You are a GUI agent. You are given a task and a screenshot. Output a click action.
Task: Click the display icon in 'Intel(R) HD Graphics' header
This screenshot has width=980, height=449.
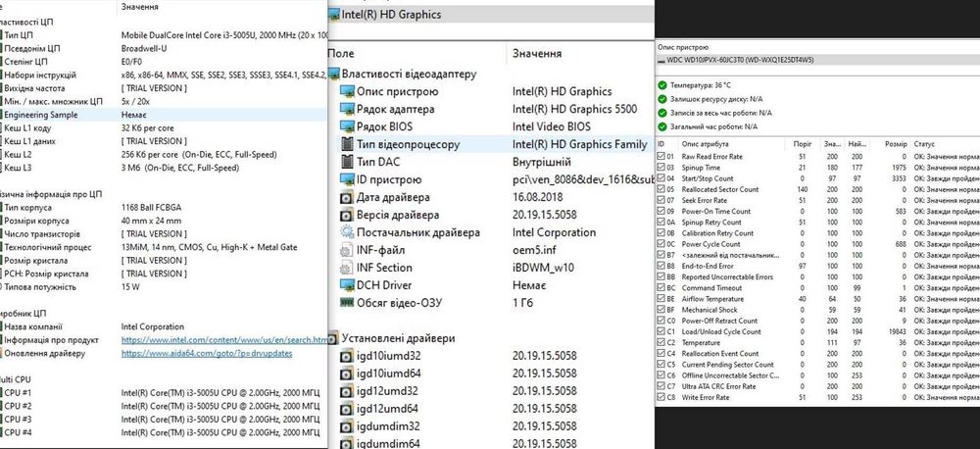click(x=334, y=15)
